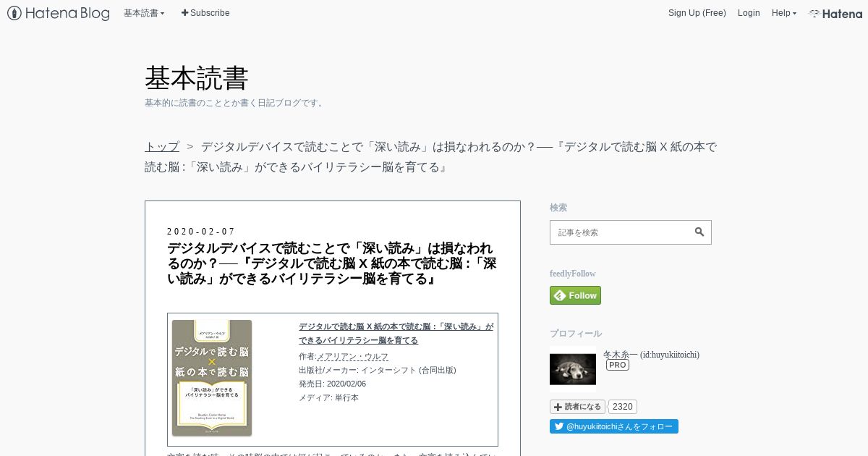Go to トップ breadcrumb link
Image resolution: width=868 pixels, height=456 pixels.
162,146
